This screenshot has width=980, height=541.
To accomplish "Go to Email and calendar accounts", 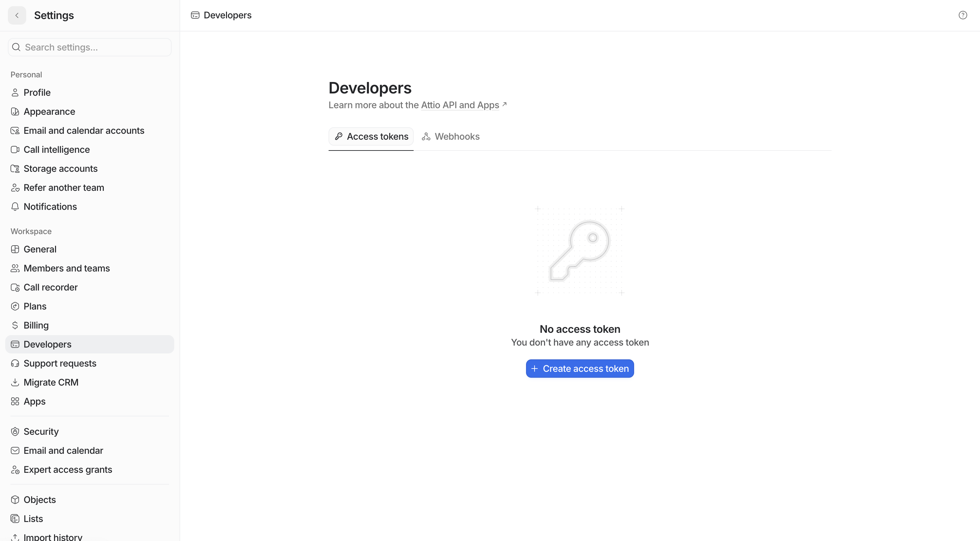I will tap(84, 130).
